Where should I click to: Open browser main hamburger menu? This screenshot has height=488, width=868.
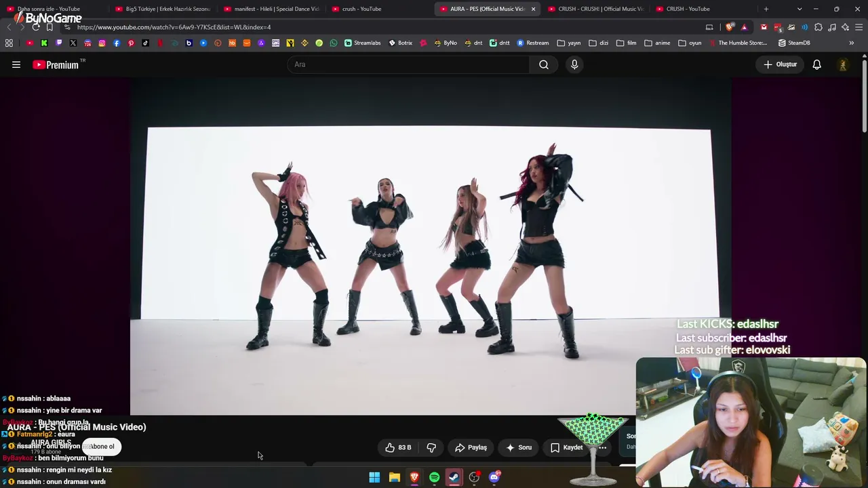tap(859, 27)
